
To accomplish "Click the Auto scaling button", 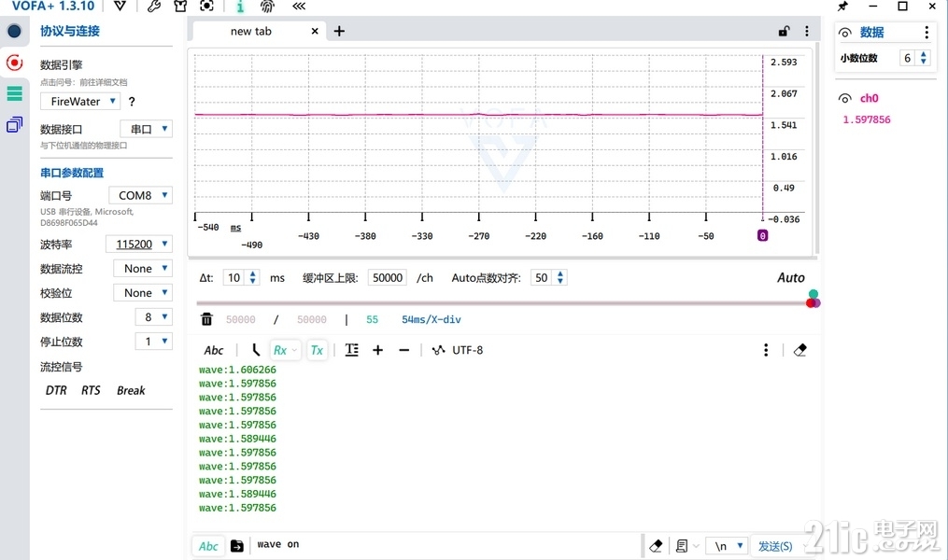I will pyautogui.click(x=791, y=278).
